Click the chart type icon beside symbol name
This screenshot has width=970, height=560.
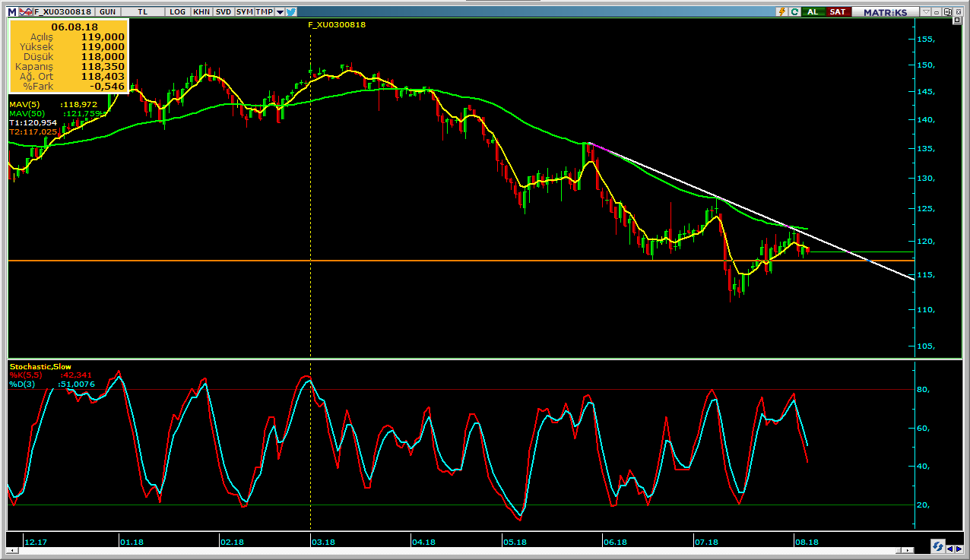(26, 12)
